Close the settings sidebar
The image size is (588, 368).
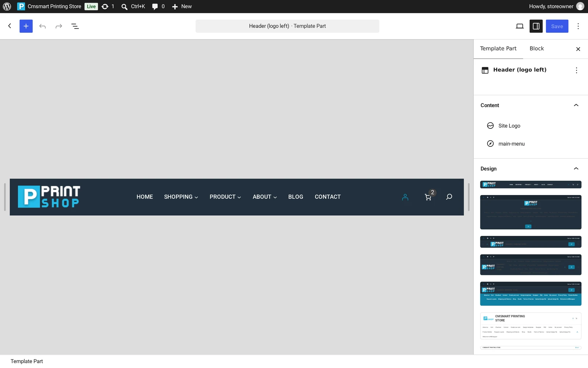point(578,49)
